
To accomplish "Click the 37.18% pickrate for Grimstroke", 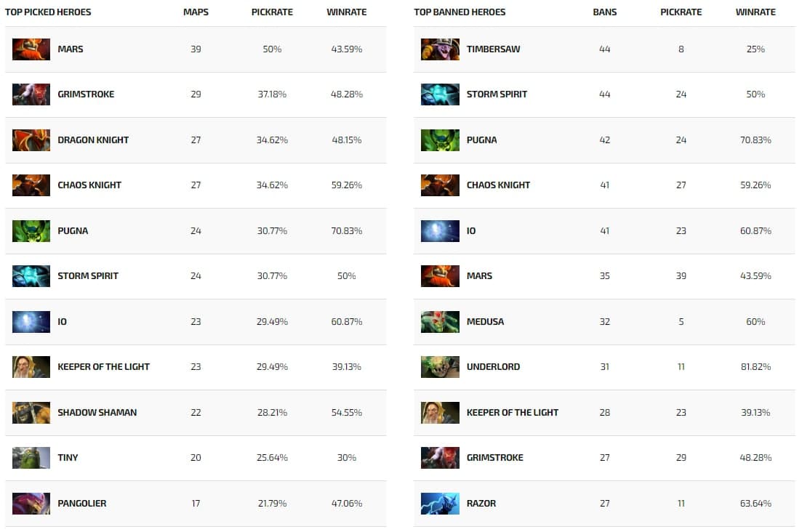I will [x=272, y=94].
